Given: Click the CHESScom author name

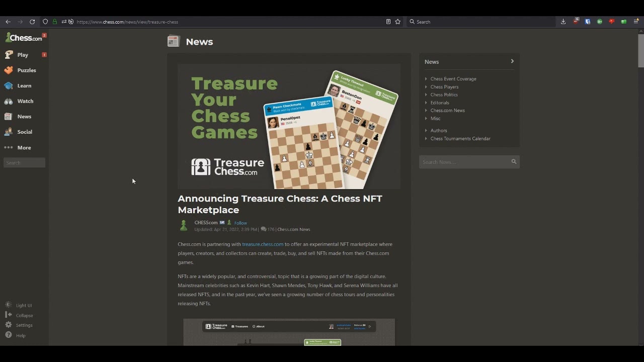Looking at the screenshot, I should coord(206,222).
